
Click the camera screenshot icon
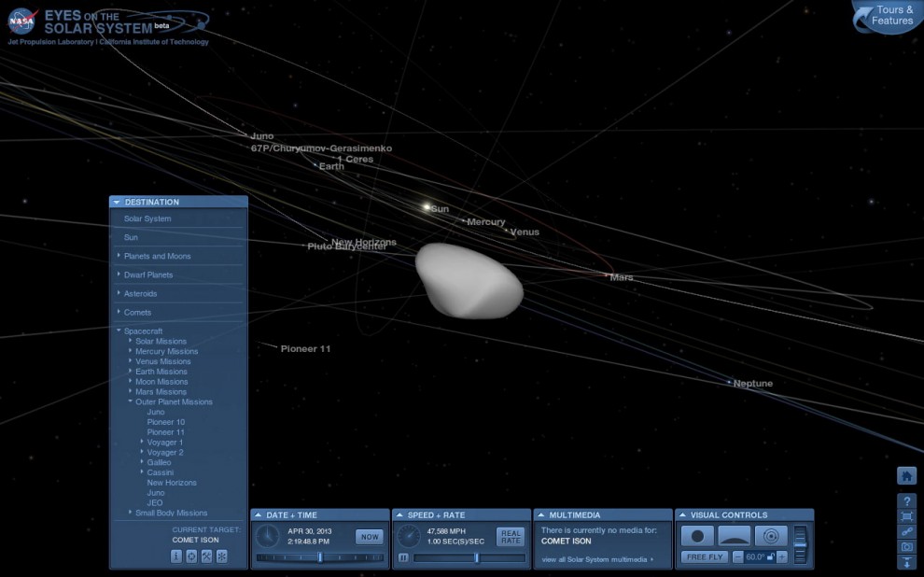pyautogui.click(x=906, y=547)
